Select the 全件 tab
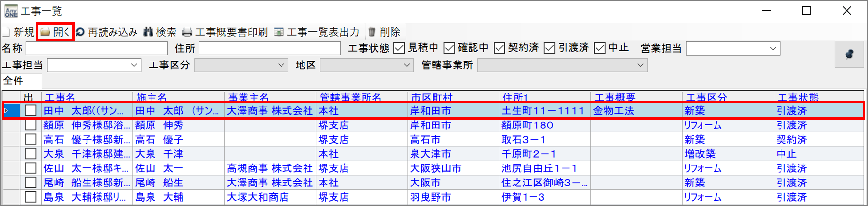The width and height of the screenshot is (868, 206). point(13,81)
